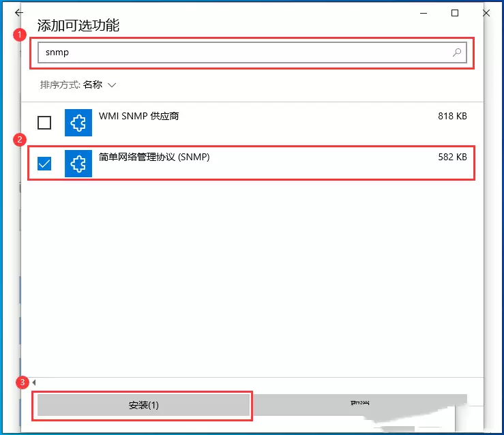The image size is (504, 435).
Task: Click the 582 KB size label
Action: tap(452, 157)
